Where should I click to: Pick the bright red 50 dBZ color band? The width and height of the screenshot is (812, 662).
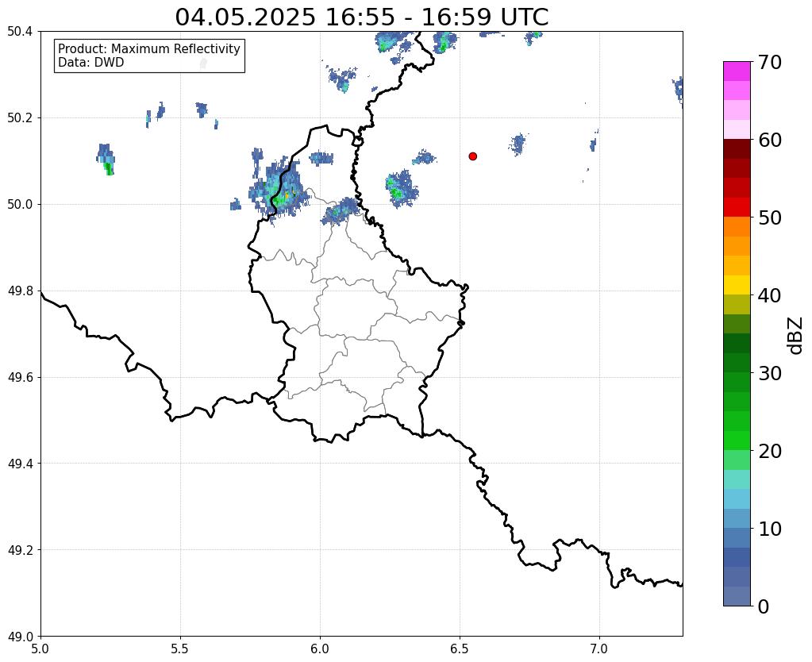(x=737, y=207)
